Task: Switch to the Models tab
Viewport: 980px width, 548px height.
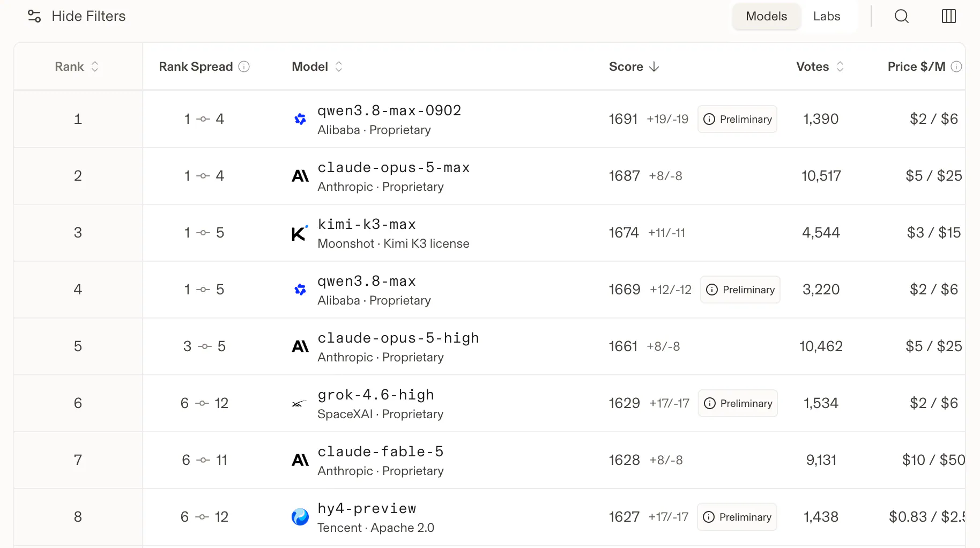Action: [767, 16]
